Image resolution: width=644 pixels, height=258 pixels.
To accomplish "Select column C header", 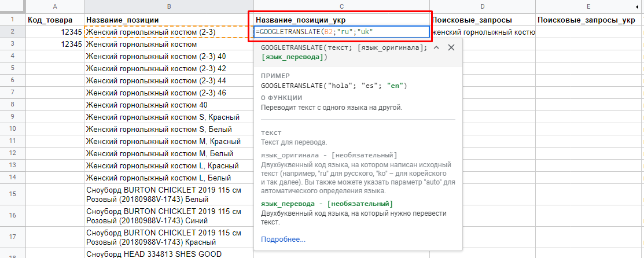I will [x=342, y=7].
